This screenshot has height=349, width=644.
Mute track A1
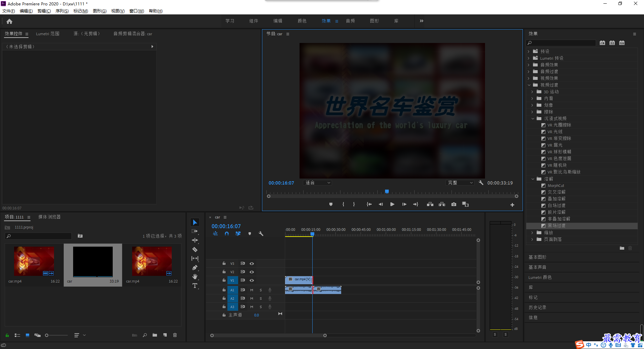tap(252, 290)
